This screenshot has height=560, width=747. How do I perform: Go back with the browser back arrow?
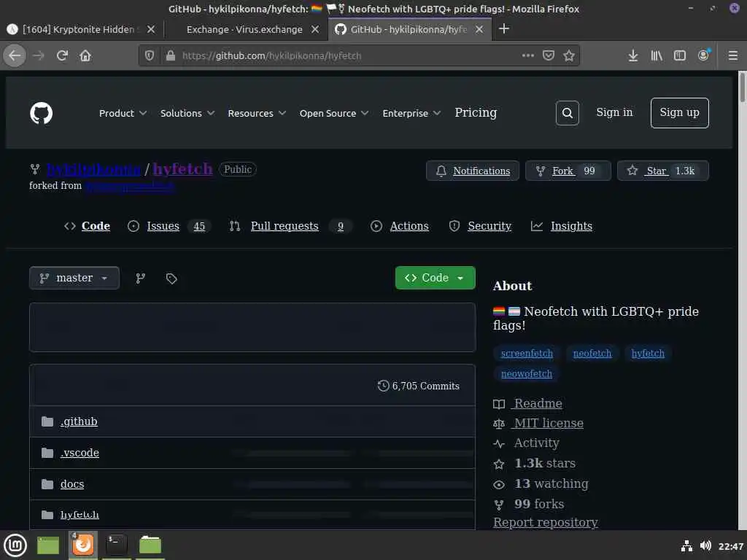[x=15, y=55]
